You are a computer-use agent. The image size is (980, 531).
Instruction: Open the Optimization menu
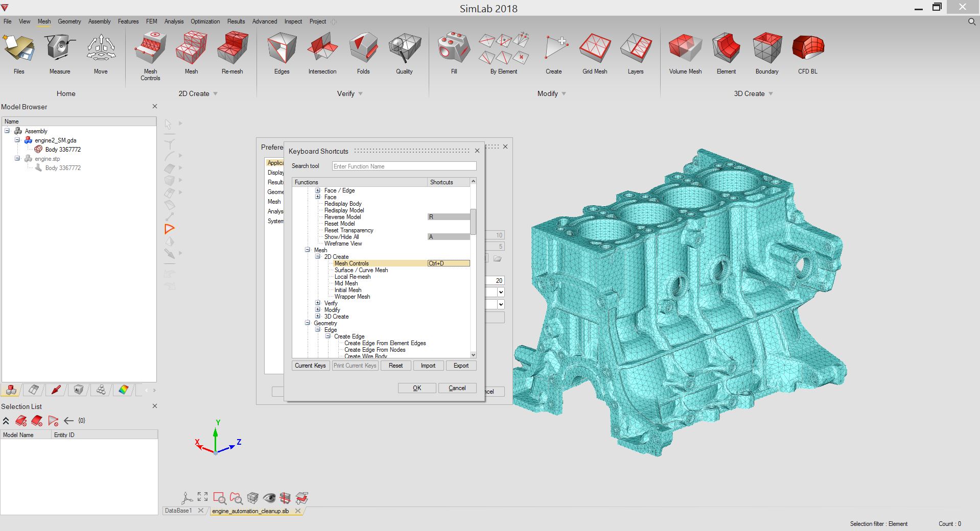pos(205,21)
